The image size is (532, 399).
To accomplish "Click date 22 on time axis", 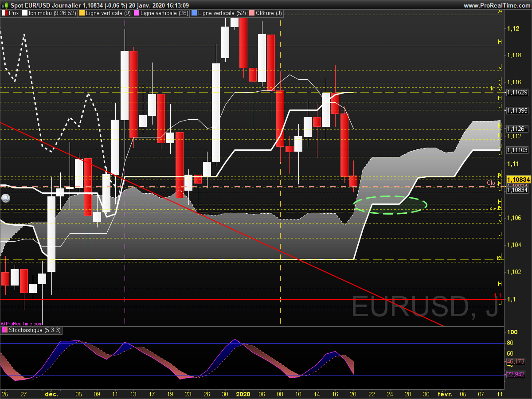I will point(372,394).
